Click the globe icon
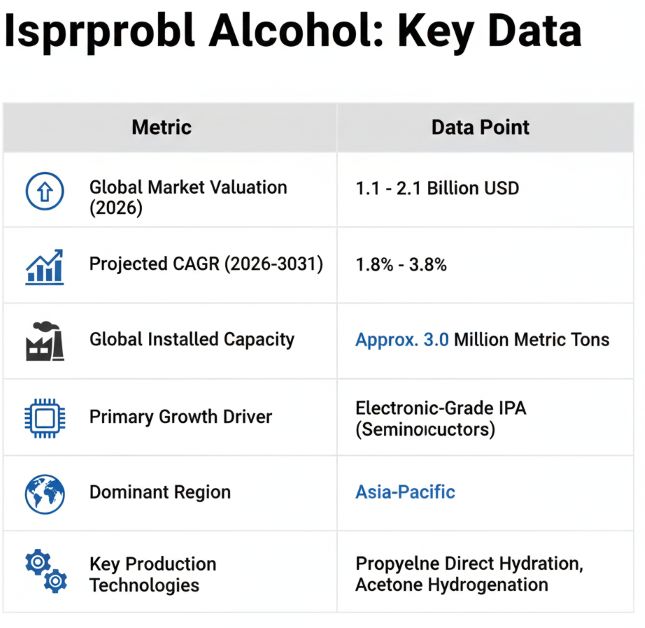The width and height of the screenshot is (645, 628). tap(45, 493)
